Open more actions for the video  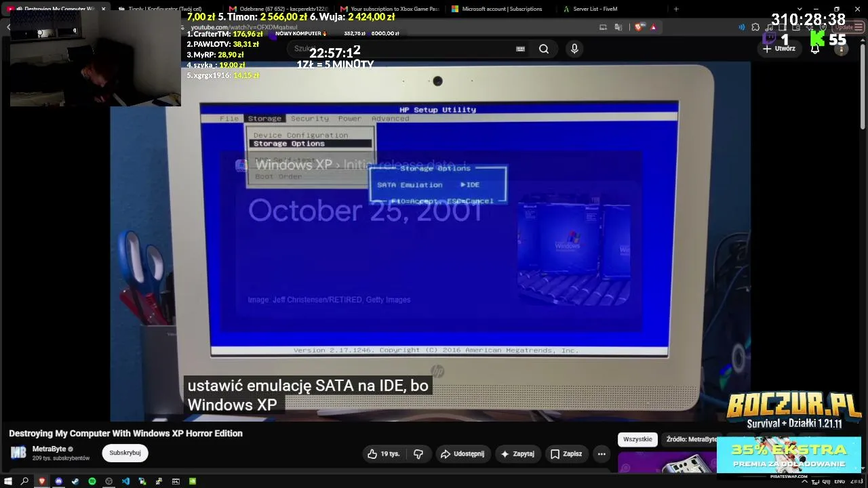pyautogui.click(x=601, y=454)
